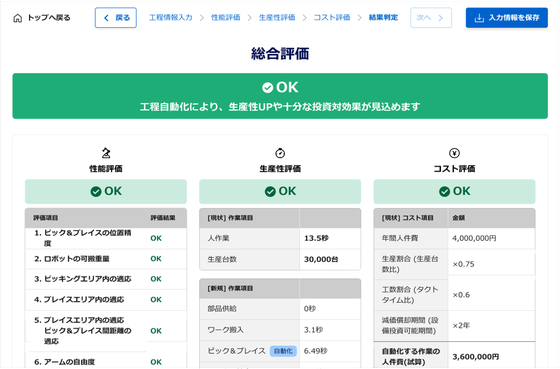This screenshot has width=560, height=369.
Task: Save inputs with 入力情報を保存 button
Action: click(x=506, y=18)
